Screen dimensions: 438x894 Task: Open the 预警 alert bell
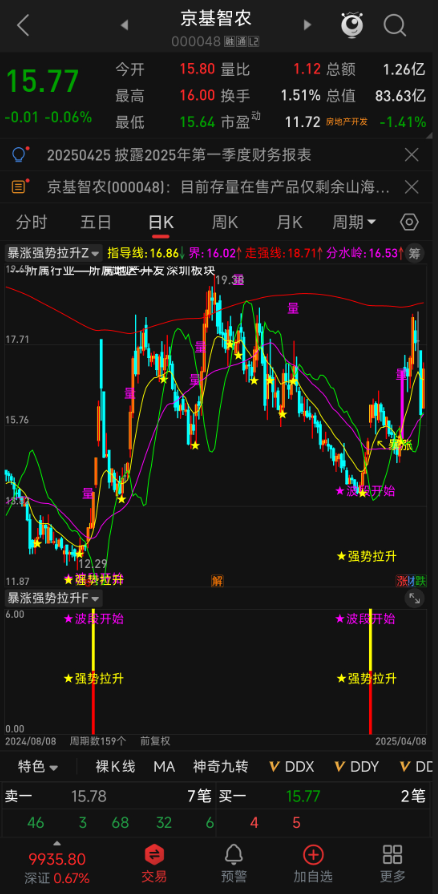[234, 863]
